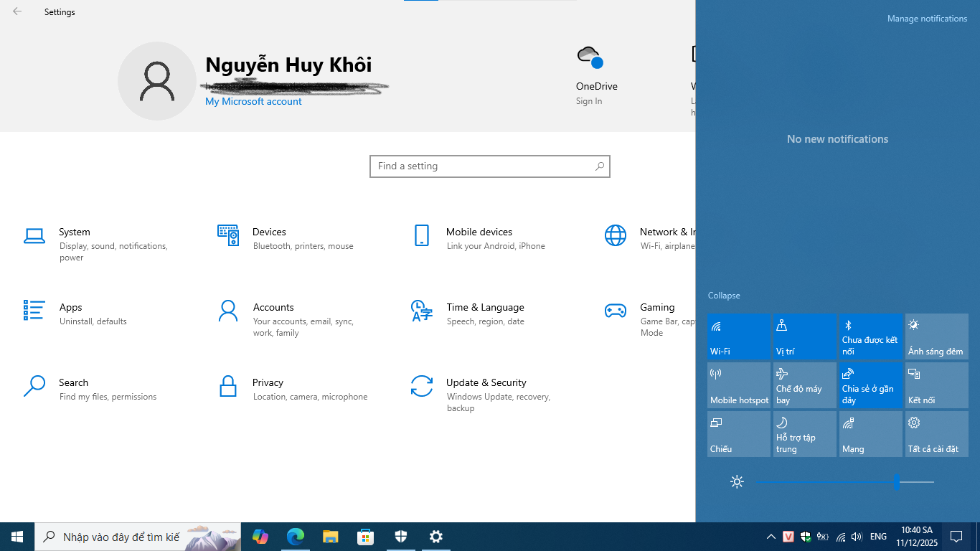Enable airplane mode via Chế độ máy bay tile
The image size is (980, 551).
click(804, 385)
